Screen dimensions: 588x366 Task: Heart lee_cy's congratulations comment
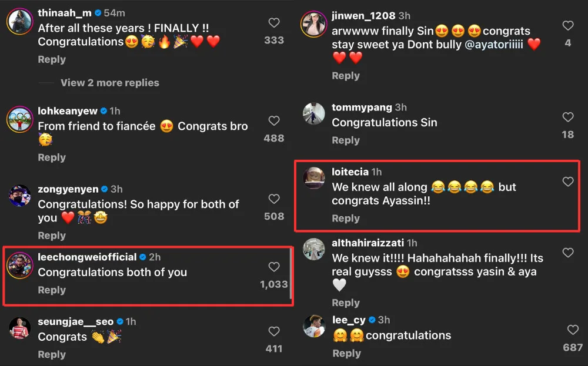573,330
